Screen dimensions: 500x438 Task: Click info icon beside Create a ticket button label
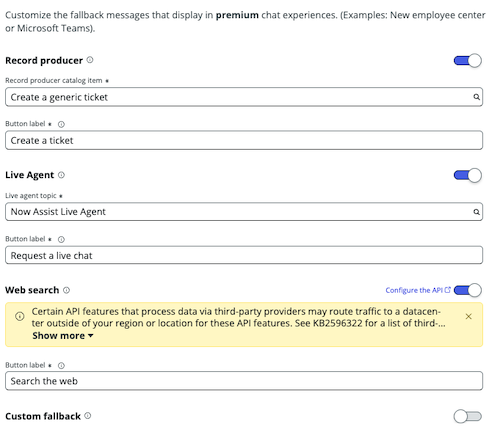61,124
